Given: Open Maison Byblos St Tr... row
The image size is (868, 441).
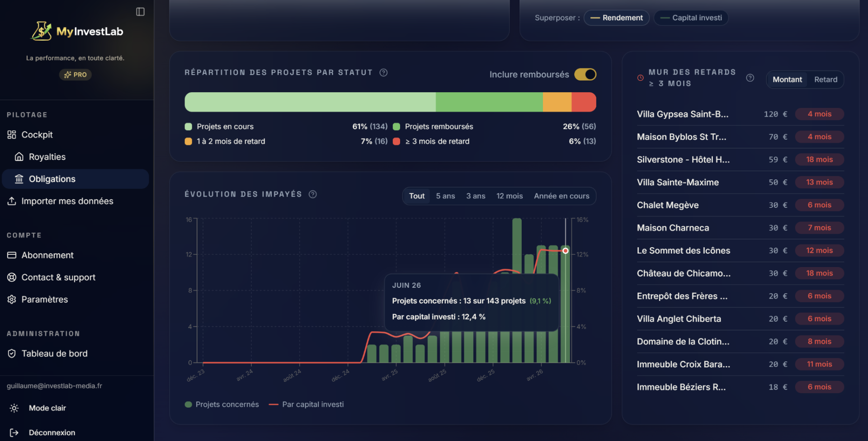Looking at the screenshot, I should point(740,137).
